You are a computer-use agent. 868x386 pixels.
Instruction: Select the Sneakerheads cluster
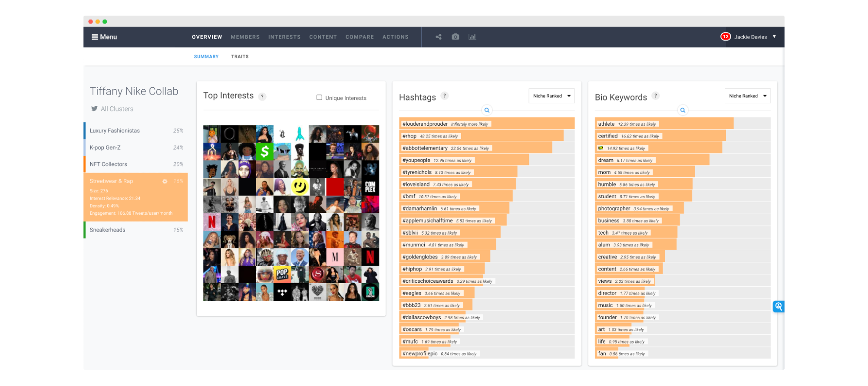136,230
